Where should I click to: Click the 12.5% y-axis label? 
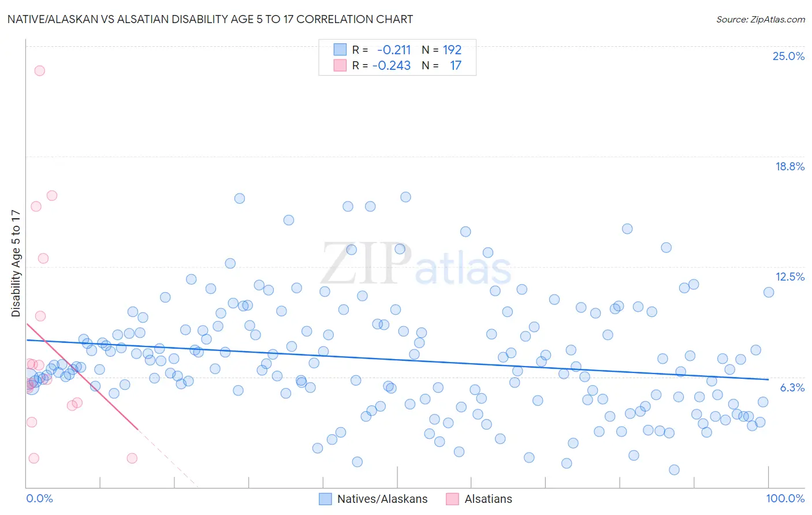(789, 277)
